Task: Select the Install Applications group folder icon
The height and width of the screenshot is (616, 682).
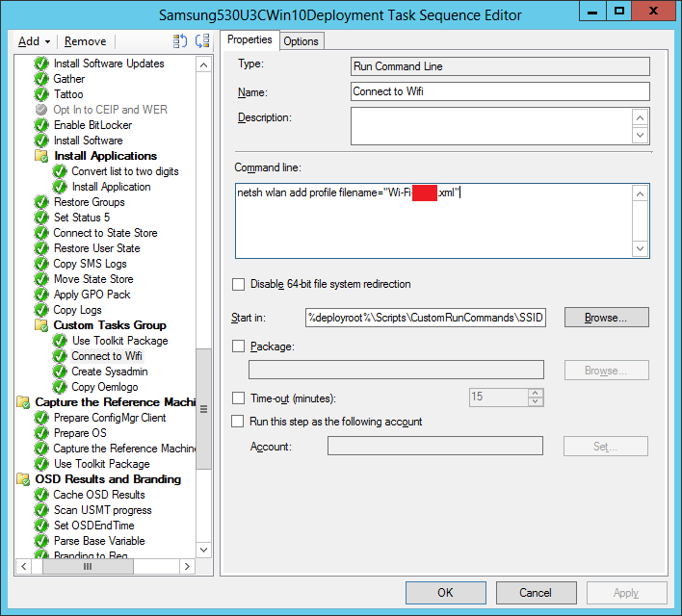Action: pos(41,156)
